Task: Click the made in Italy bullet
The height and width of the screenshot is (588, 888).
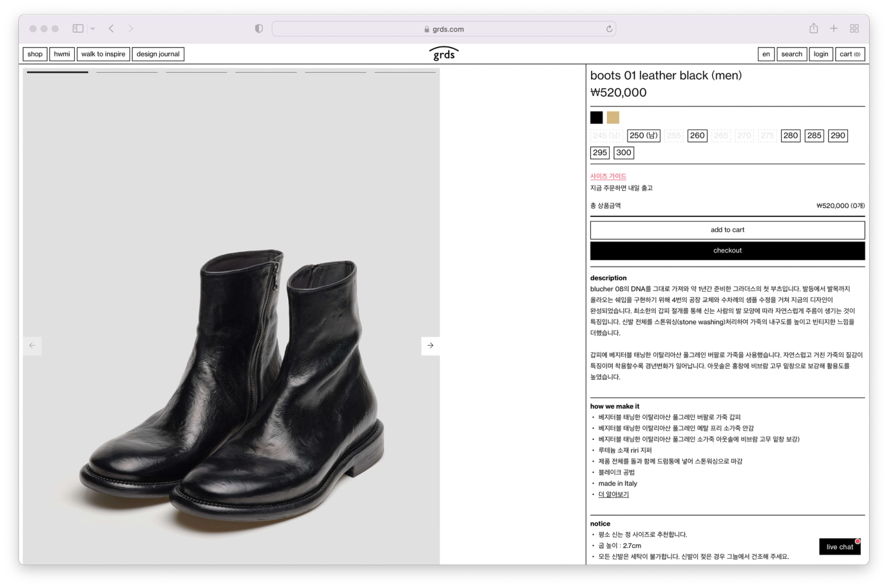Action: [x=617, y=483]
